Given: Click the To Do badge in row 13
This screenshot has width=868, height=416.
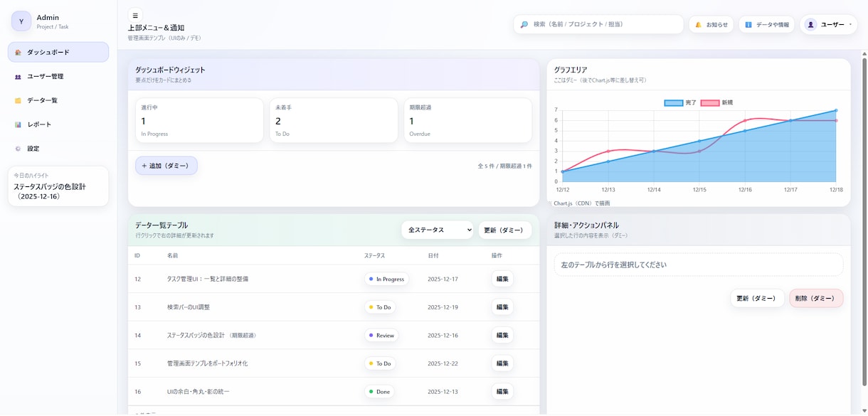Looking at the screenshot, I should tap(380, 307).
